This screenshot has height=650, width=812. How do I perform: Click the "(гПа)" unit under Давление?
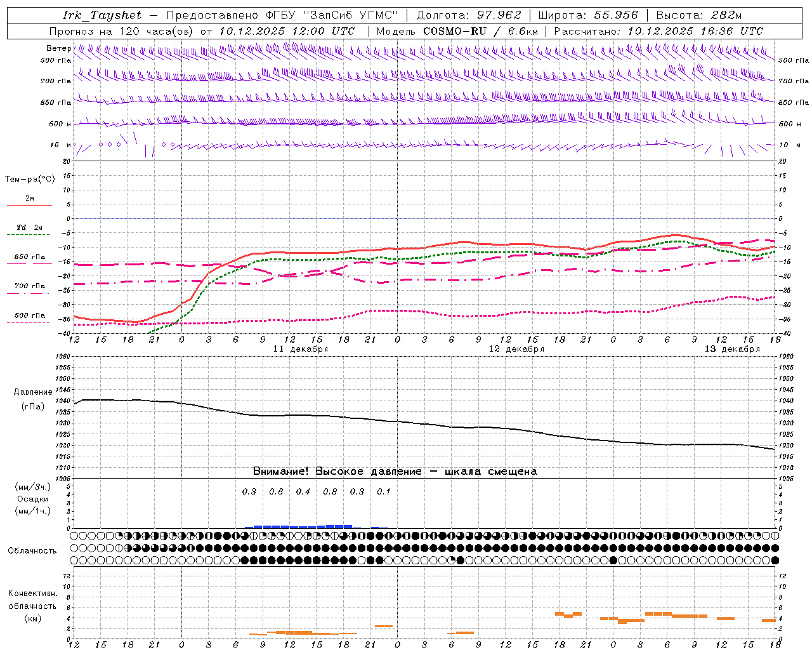(32, 406)
